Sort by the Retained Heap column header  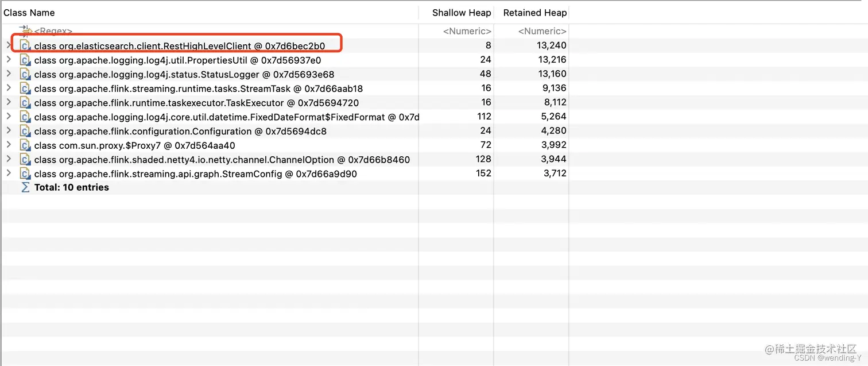(535, 13)
